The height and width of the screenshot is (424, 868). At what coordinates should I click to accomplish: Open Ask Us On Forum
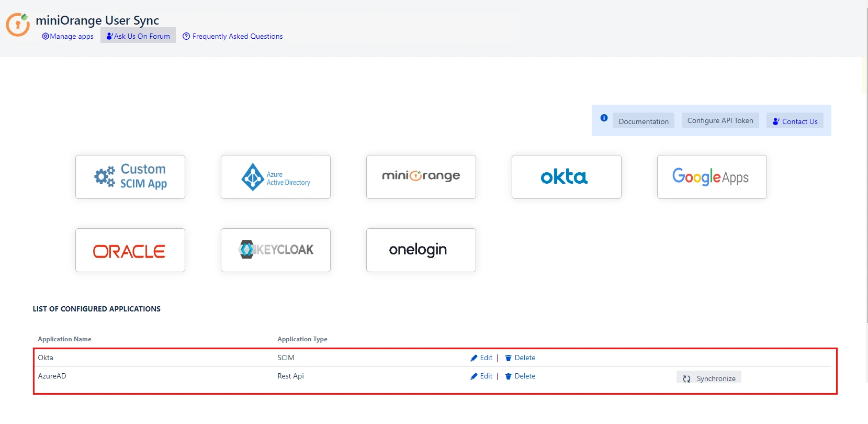138,36
